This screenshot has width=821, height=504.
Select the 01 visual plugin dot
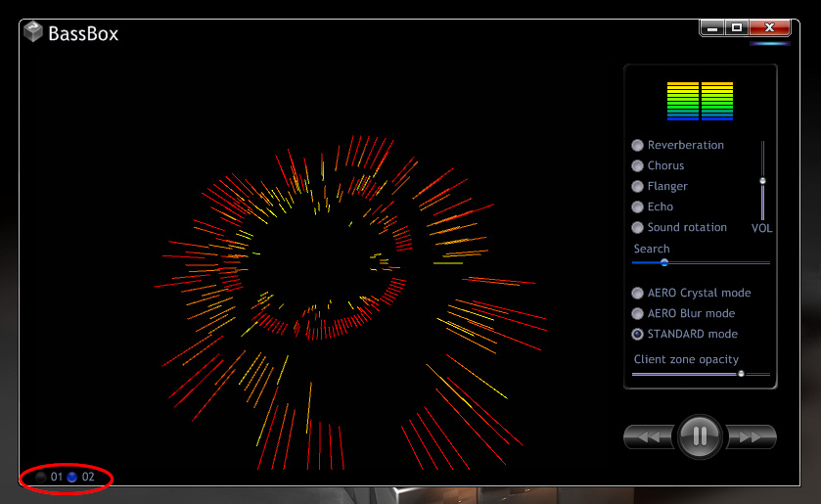pyautogui.click(x=41, y=478)
